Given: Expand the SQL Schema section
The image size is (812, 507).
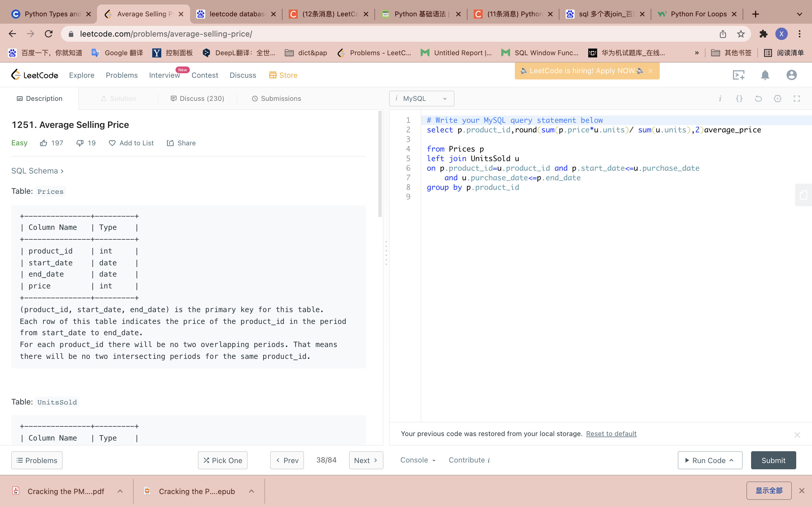Looking at the screenshot, I should pos(37,171).
